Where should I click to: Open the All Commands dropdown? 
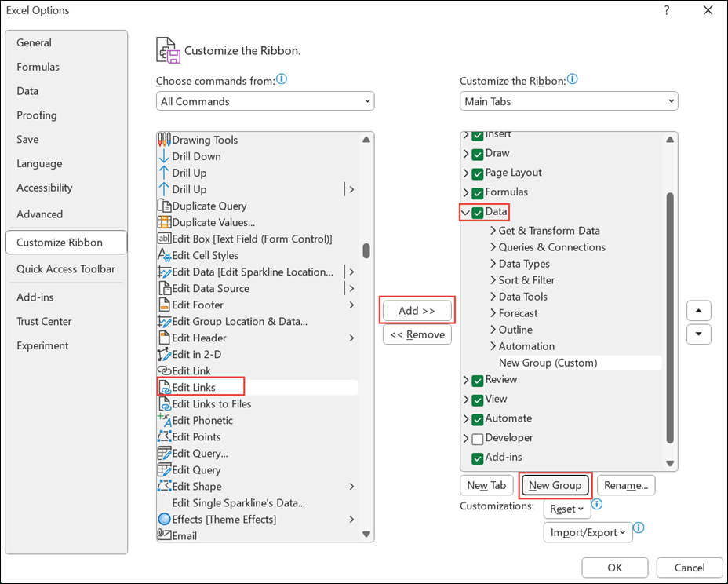265,101
